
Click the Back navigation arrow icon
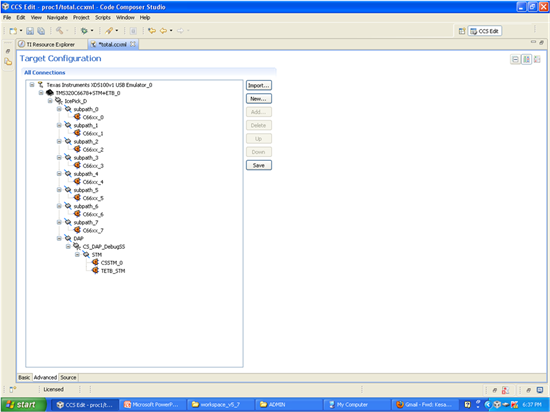pyautogui.click(x=163, y=31)
